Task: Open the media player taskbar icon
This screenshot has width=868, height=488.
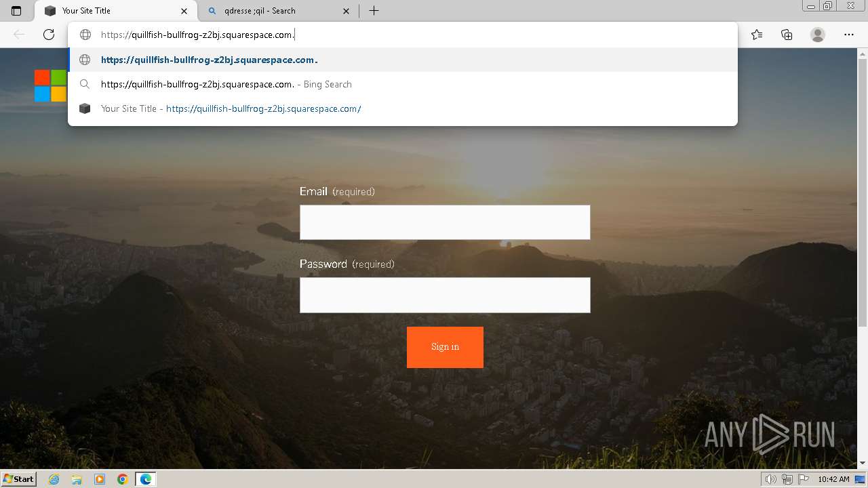Action: coord(100,479)
